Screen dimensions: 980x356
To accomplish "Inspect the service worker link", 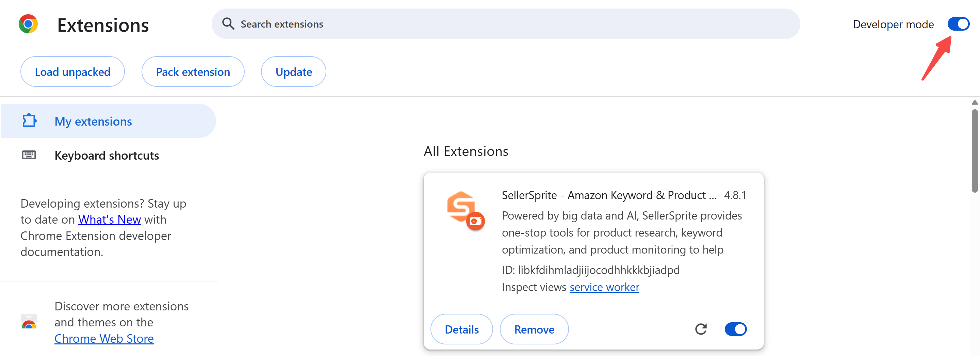I will pyautogui.click(x=604, y=287).
